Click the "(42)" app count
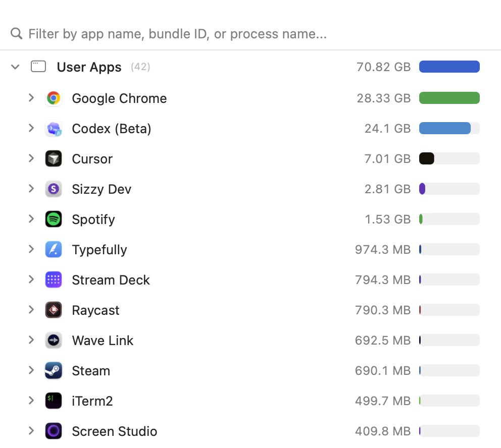This screenshot has width=501, height=448. tap(140, 67)
